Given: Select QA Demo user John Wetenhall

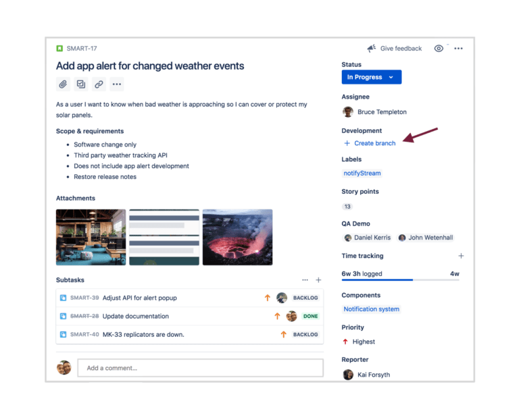Looking at the screenshot, I should 426,238.
